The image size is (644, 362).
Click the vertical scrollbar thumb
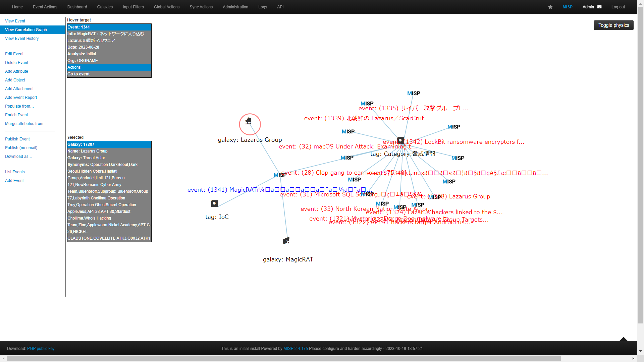tap(640, 165)
